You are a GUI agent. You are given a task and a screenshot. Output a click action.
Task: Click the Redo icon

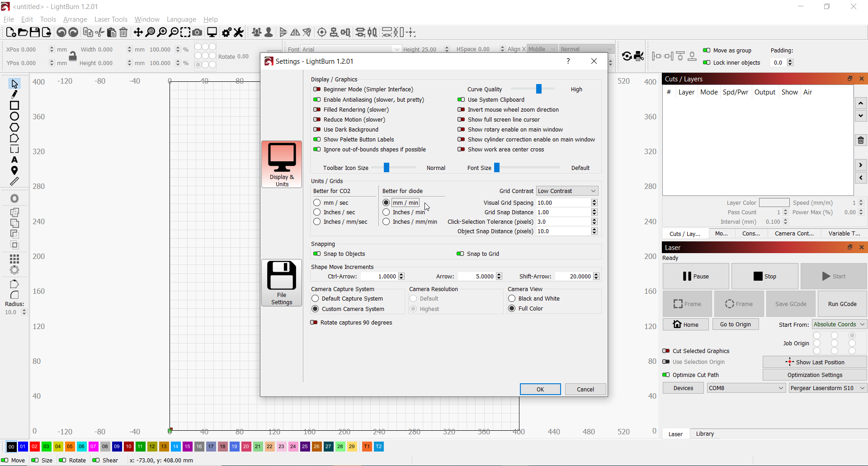coord(73,32)
